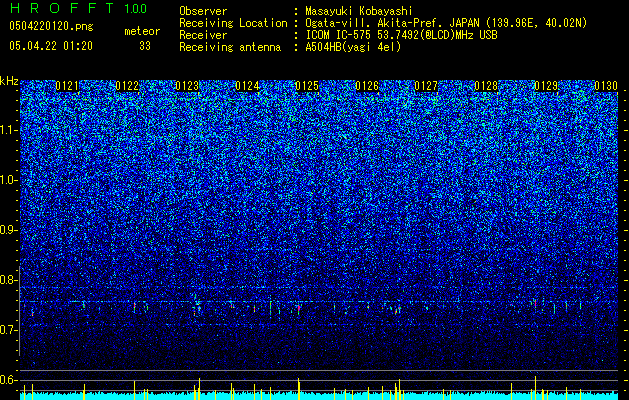
Task: Click the time marker 0128
Action: (486, 86)
